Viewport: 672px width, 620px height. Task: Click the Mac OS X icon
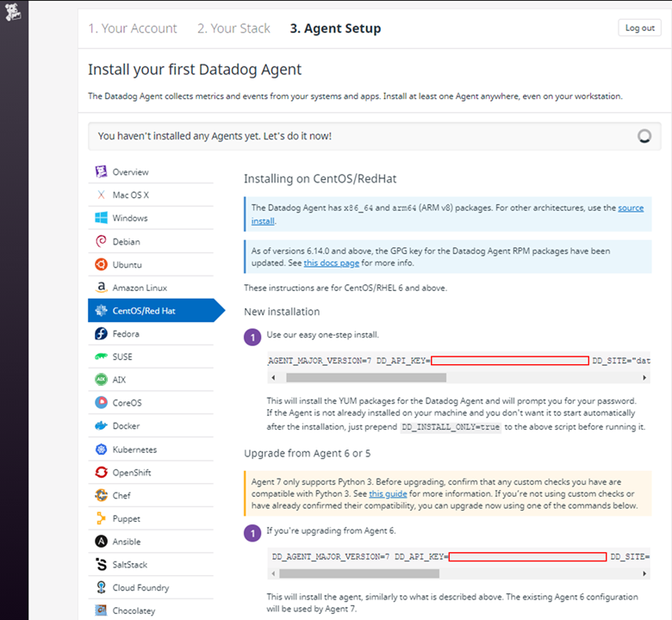(x=101, y=195)
